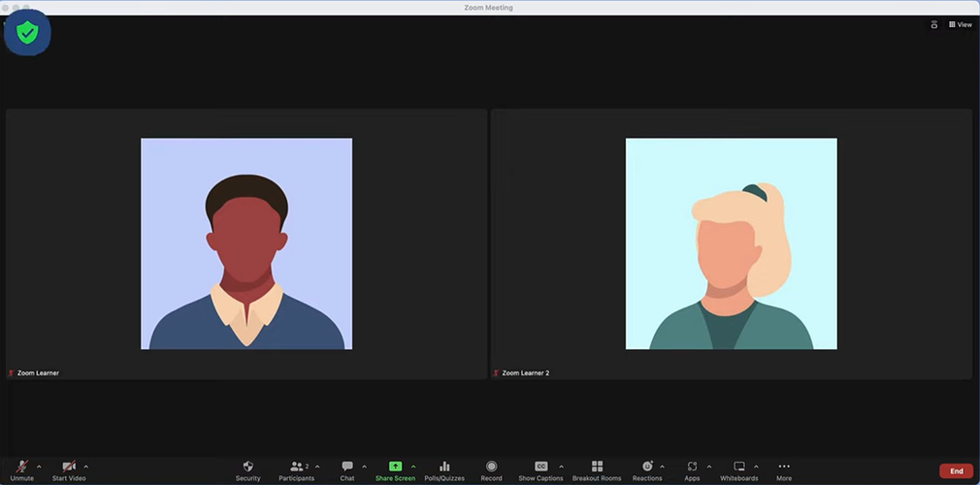Open Whiteboards
This screenshot has width=980, height=485.
tap(738, 468)
